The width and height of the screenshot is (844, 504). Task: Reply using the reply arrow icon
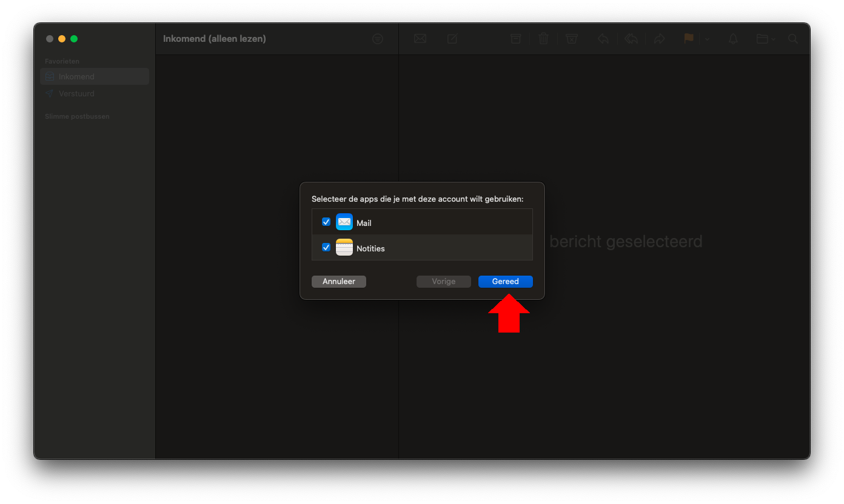click(603, 38)
